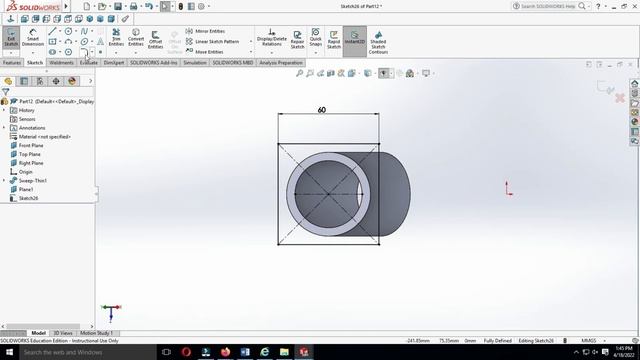Select Front Plane in the tree
The width and height of the screenshot is (640, 360).
(27, 145)
